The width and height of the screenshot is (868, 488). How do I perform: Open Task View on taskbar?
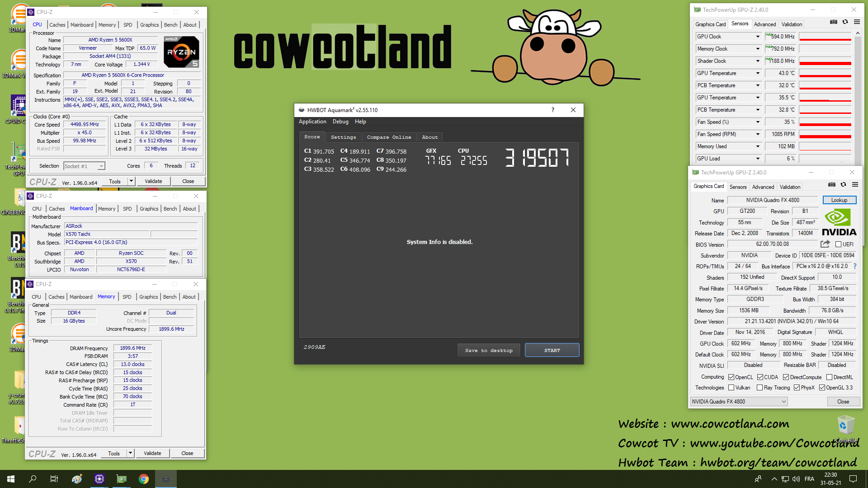point(54,479)
